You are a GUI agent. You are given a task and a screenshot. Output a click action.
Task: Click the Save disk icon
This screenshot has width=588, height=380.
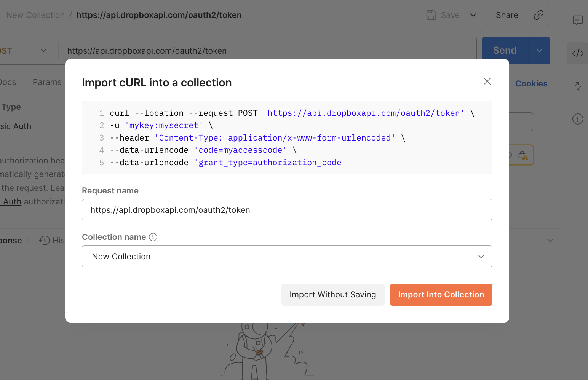pos(431,15)
